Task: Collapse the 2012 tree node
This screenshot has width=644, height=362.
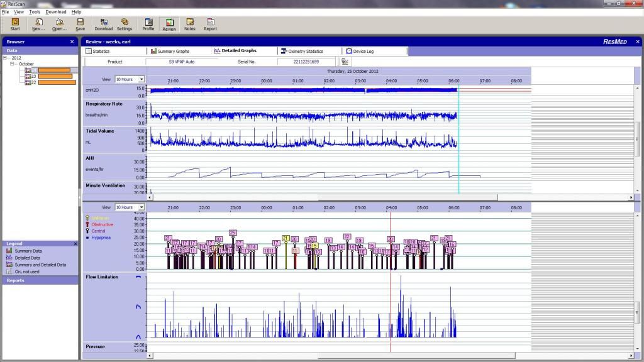Action: [5, 58]
